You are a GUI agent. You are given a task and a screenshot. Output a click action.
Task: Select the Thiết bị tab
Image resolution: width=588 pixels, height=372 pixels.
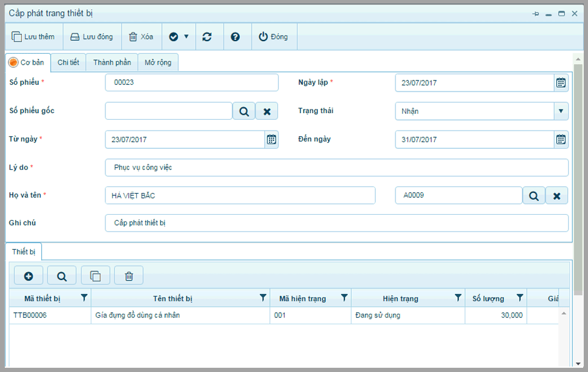(24, 252)
